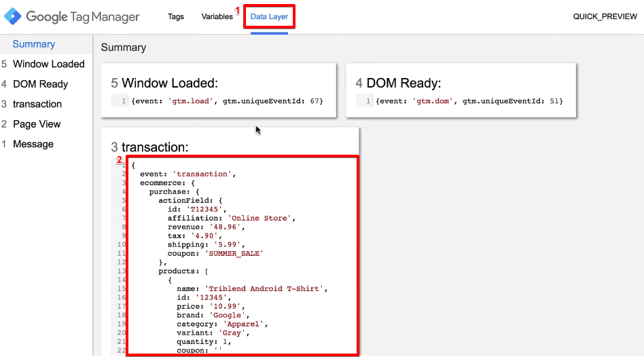Click the shipping '5.99' line
The width and height of the screenshot is (644, 359).
(x=207, y=244)
